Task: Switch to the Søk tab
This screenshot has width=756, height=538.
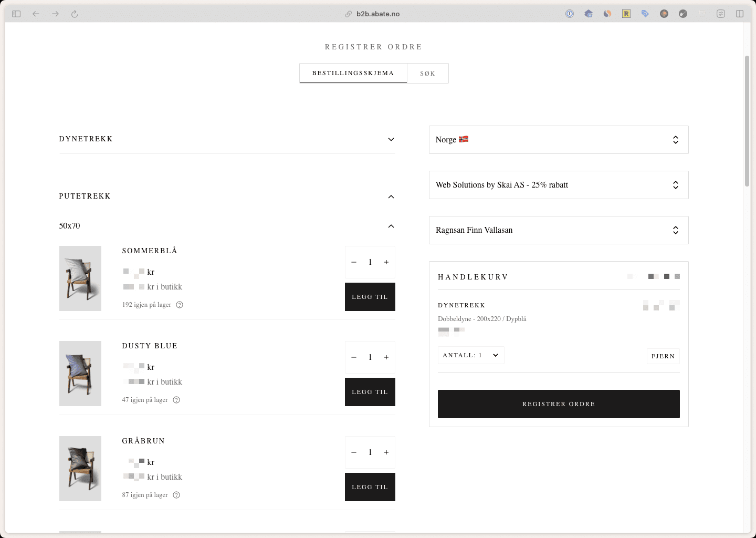Action: pyautogui.click(x=427, y=74)
